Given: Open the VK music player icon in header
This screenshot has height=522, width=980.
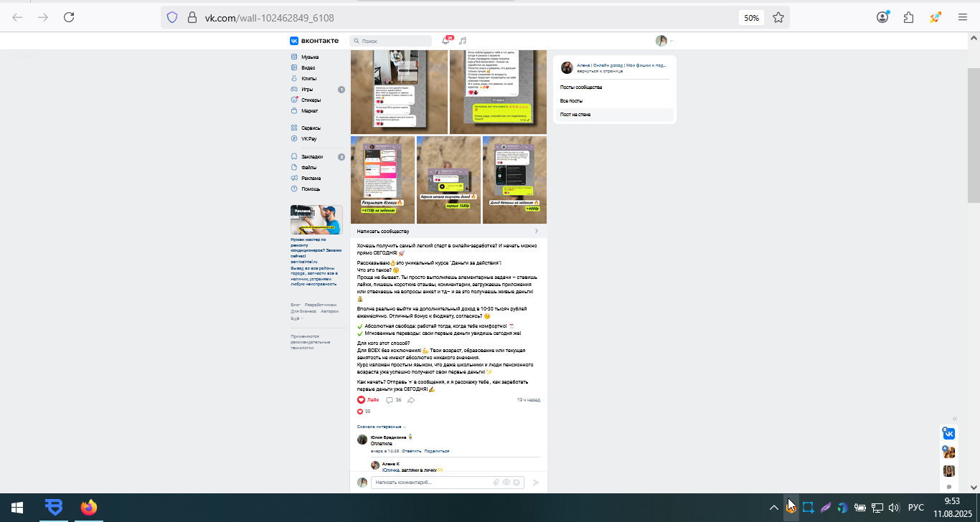Looking at the screenshot, I should click(x=463, y=41).
